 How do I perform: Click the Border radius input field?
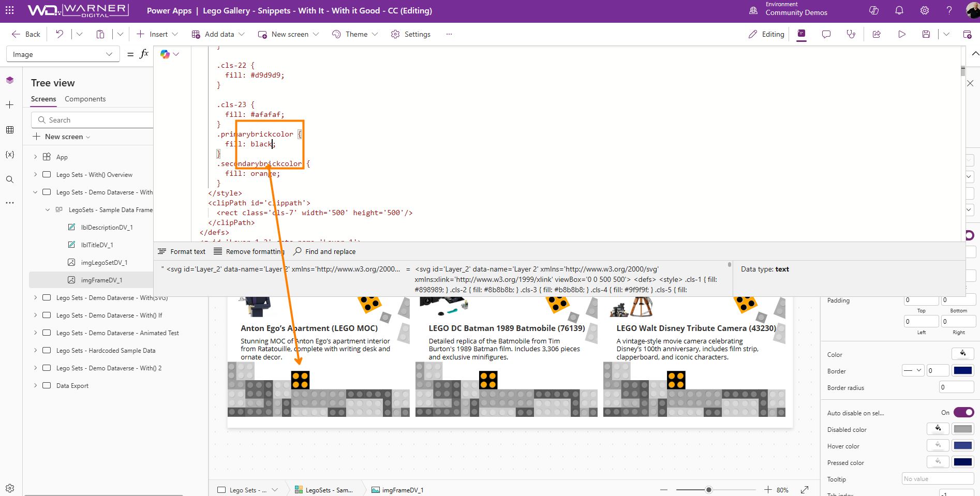pyautogui.click(x=957, y=387)
